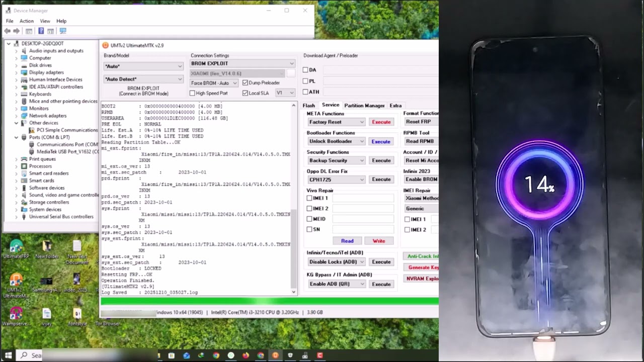Select the New Text Document desktop icon
The height and width of the screenshot is (362, 644).
77,252
